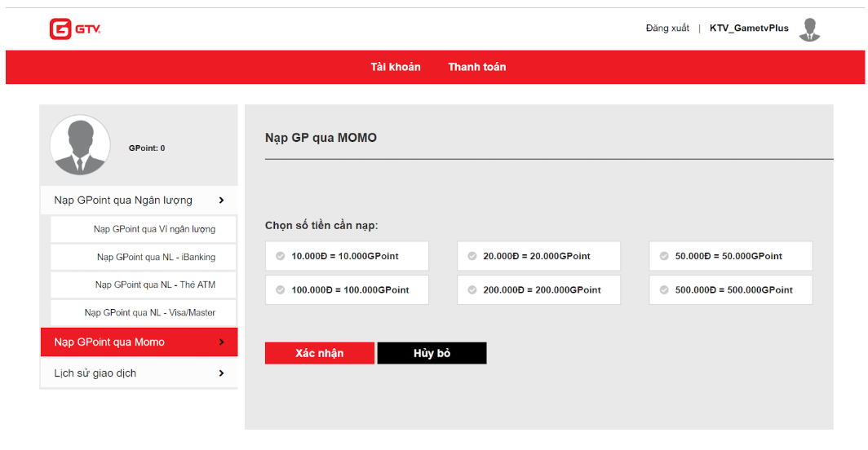This screenshot has width=868, height=450.
Task: Expand Nạp GPoint qua Momo chevron
Action: tap(221, 342)
